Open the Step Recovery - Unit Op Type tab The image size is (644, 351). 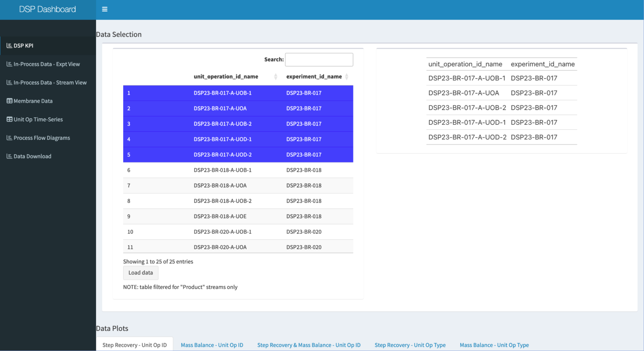click(410, 345)
